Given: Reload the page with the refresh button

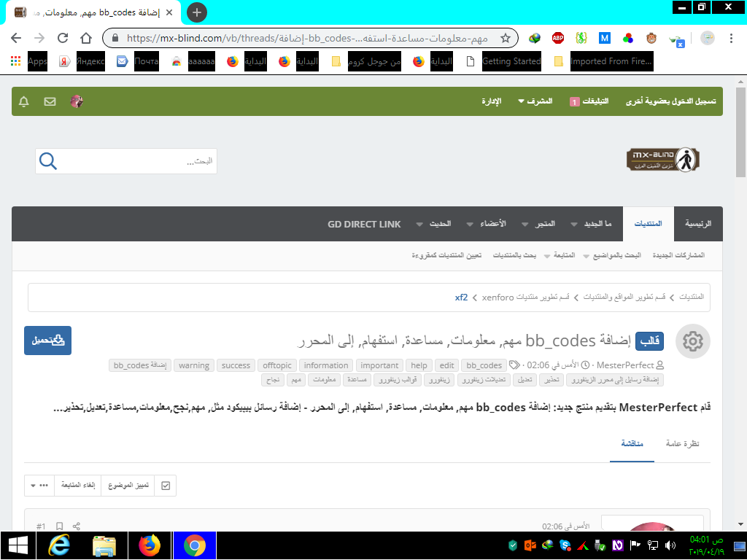Looking at the screenshot, I should (63, 38).
